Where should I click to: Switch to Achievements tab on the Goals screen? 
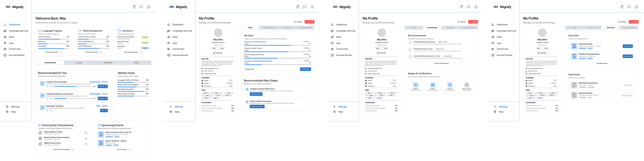click(x=269, y=28)
